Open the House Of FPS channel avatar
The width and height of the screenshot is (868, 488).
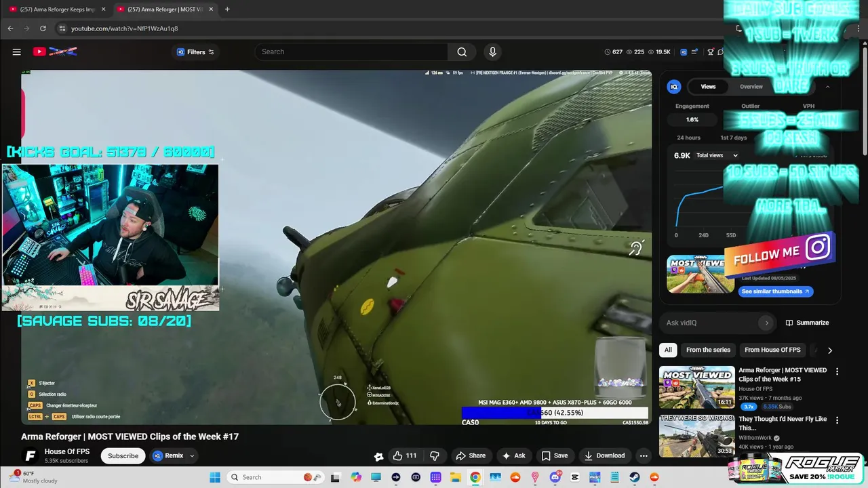point(29,455)
